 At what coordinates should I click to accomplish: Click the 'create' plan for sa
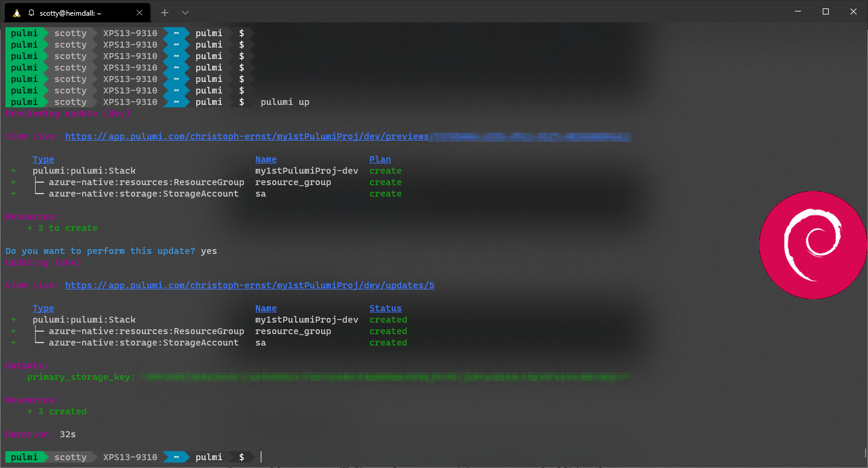(386, 194)
